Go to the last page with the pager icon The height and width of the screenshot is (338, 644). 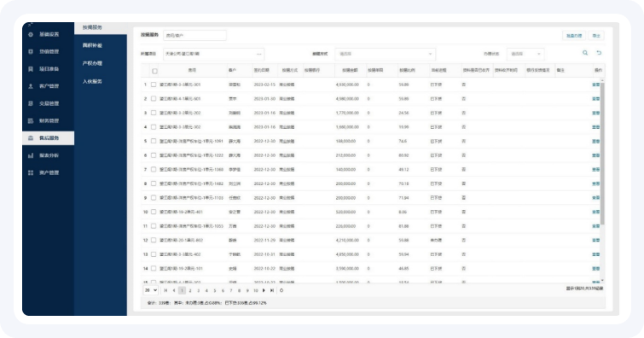[x=272, y=290]
